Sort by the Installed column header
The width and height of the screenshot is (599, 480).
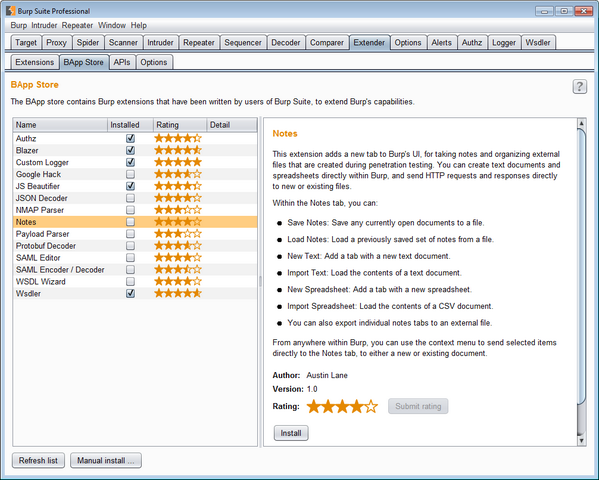tap(130, 125)
